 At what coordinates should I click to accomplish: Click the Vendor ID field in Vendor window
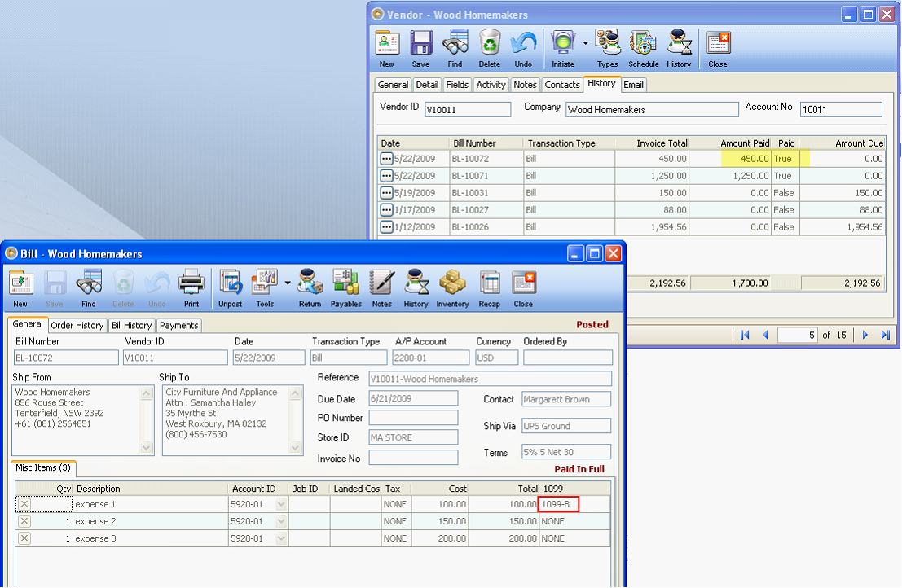coord(468,110)
